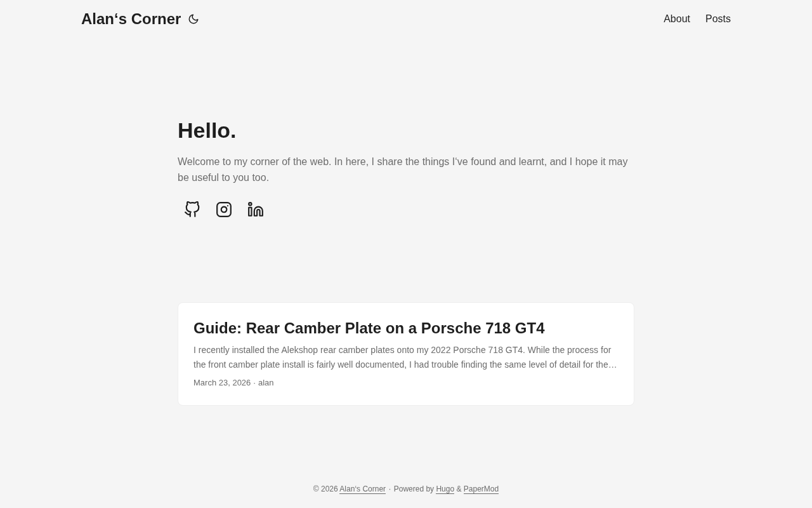The image size is (812, 508).
Task: Open the LinkedIn profile icon
Action: click(256, 210)
